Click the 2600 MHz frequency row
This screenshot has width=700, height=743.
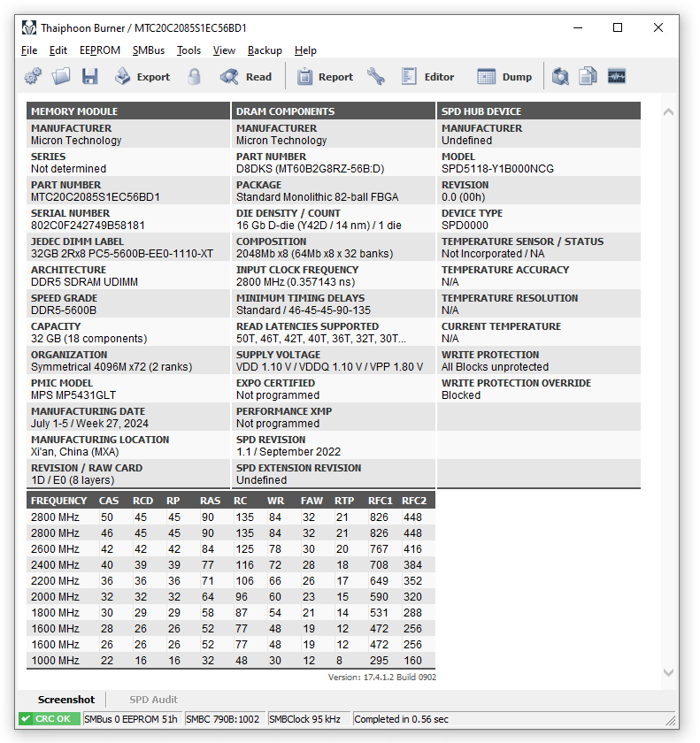tap(231, 549)
